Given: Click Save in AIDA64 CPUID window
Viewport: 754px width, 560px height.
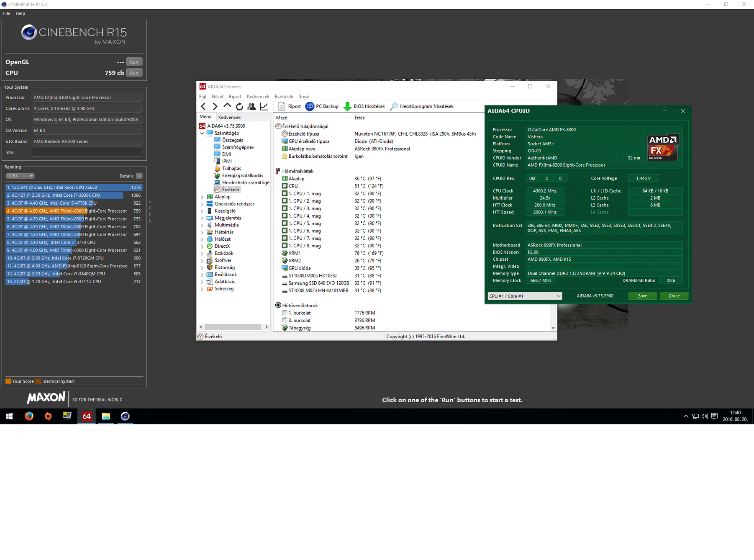Looking at the screenshot, I should [642, 296].
